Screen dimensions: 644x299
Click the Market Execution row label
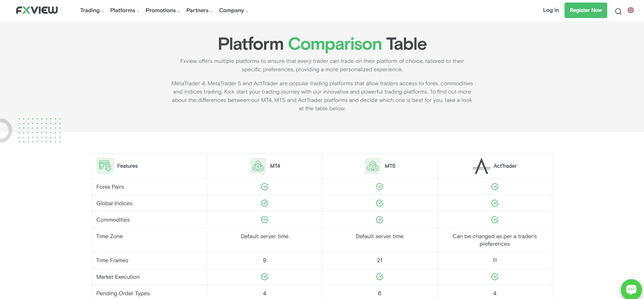coord(118,277)
